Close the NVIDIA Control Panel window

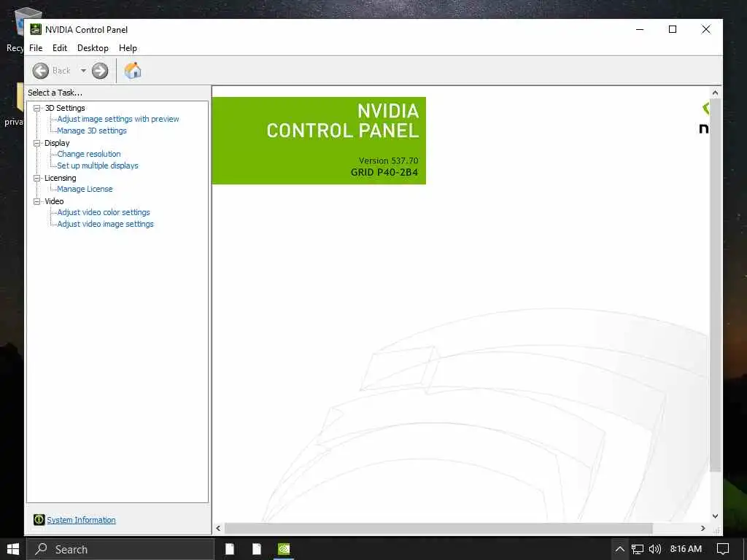pyautogui.click(x=706, y=29)
